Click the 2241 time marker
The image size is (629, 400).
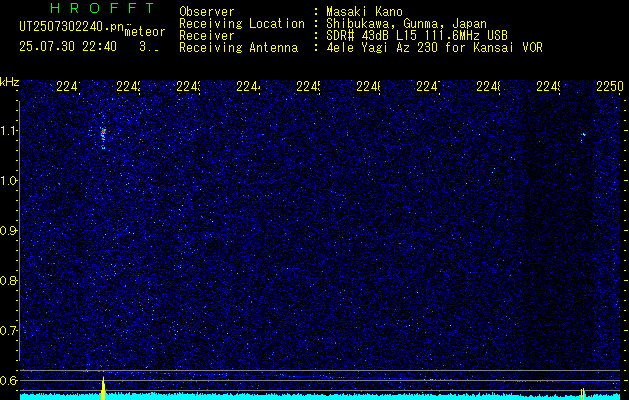pyautogui.click(x=69, y=86)
